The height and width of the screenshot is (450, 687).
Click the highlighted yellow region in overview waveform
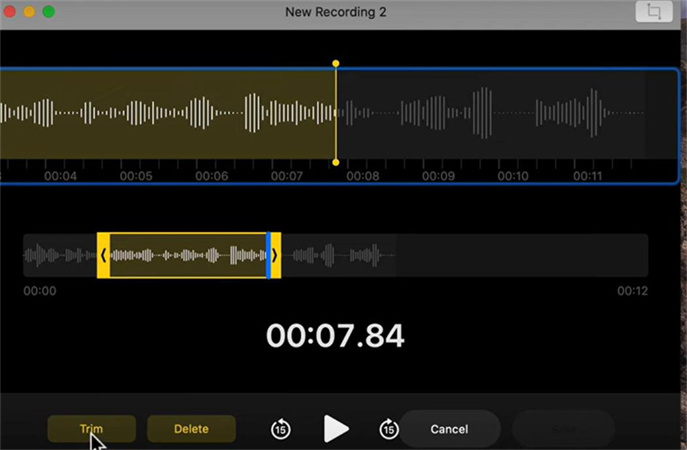[x=185, y=255]
